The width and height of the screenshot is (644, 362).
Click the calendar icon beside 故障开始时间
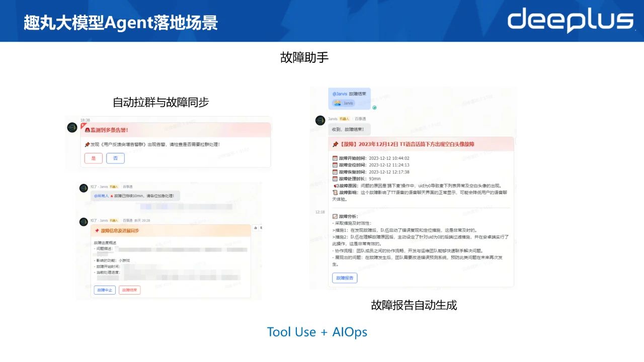coord(335,158)
